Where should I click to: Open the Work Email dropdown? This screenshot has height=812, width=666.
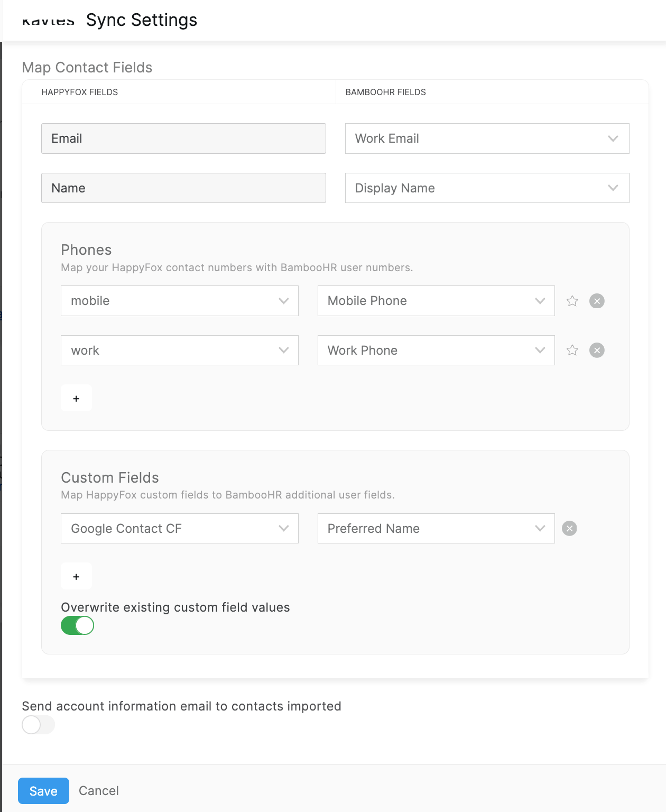coord(487,139)
